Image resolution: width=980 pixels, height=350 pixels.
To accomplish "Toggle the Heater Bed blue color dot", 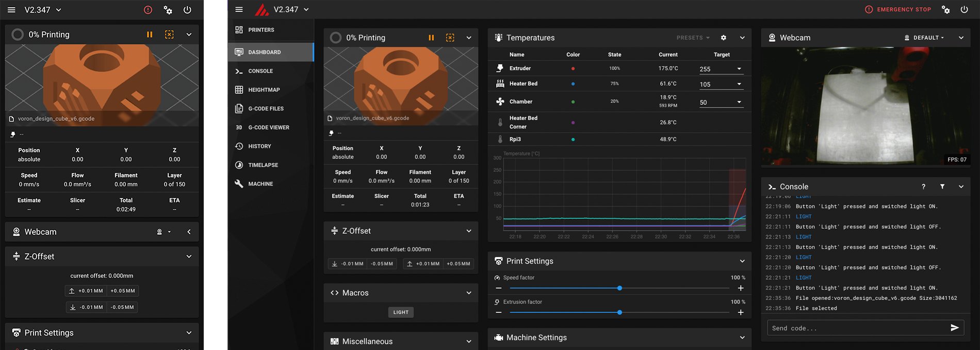I will point(573,84).
